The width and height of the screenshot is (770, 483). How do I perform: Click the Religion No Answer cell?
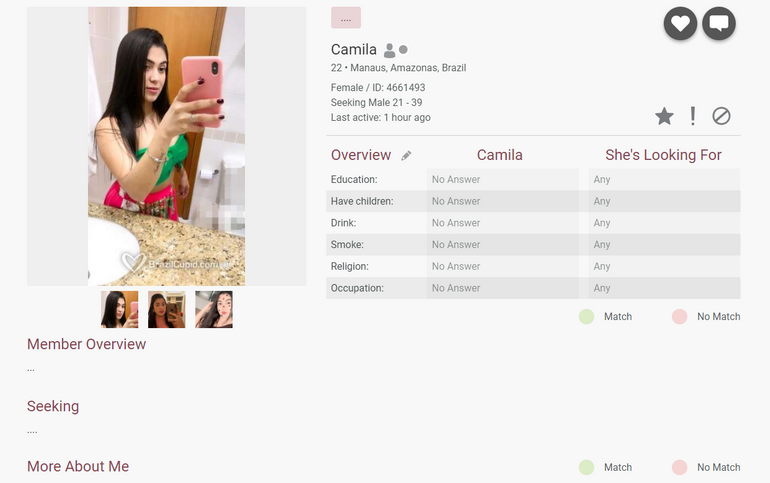[502, 267]
